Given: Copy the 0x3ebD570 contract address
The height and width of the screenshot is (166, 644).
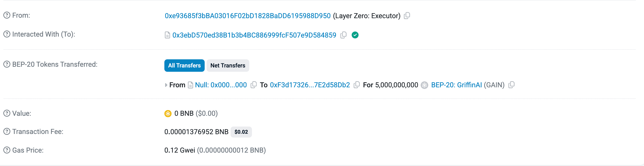Looking at the screenshot, I should (x=343, y=35).
